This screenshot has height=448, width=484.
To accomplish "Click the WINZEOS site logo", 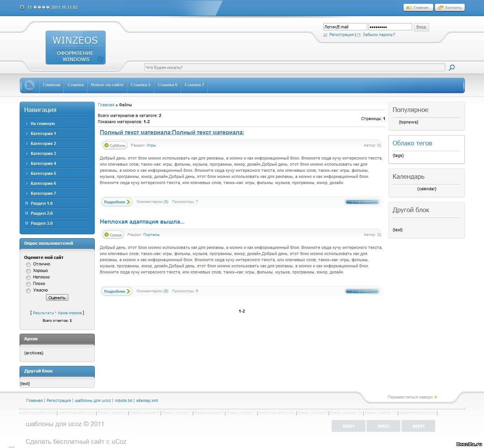I will coord(75,48).
